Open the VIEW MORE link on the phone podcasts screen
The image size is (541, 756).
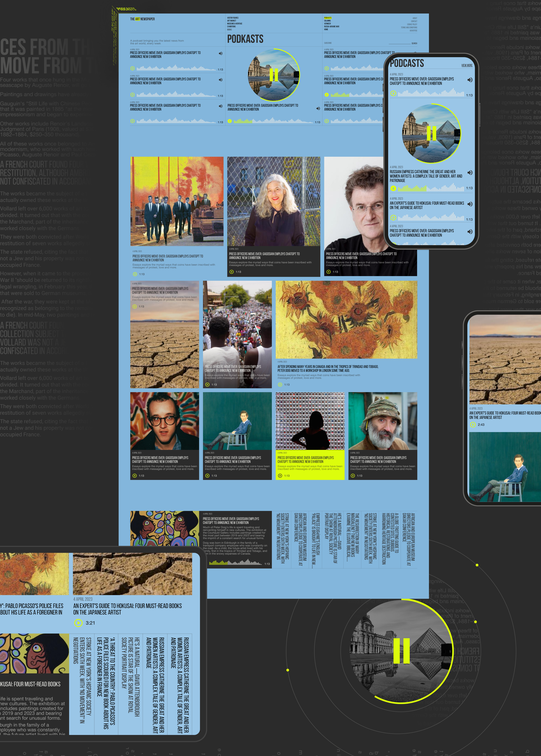(467, 66)
